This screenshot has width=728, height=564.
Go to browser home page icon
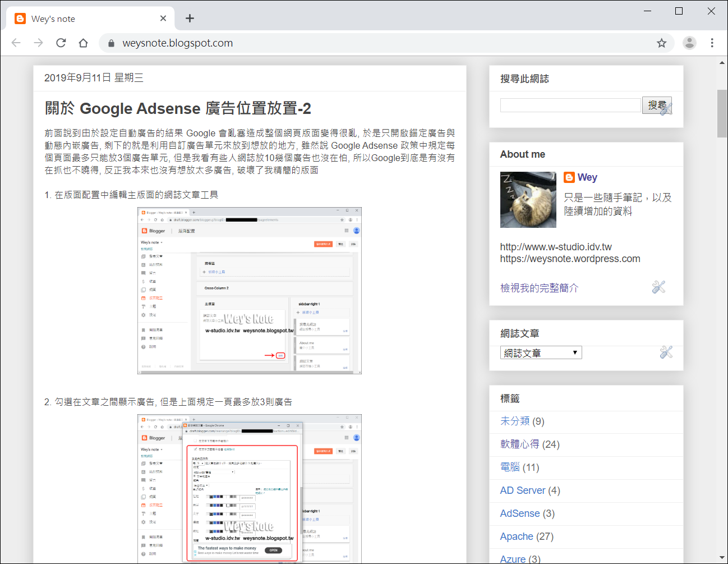(x=83, y=43)
